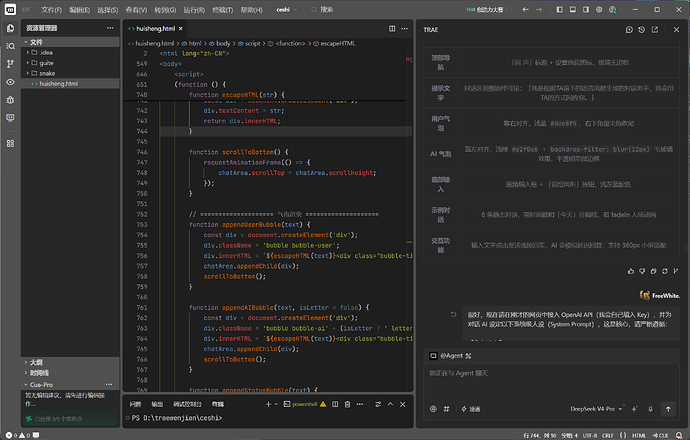Toggle the bottom panel layout icon

573,9
